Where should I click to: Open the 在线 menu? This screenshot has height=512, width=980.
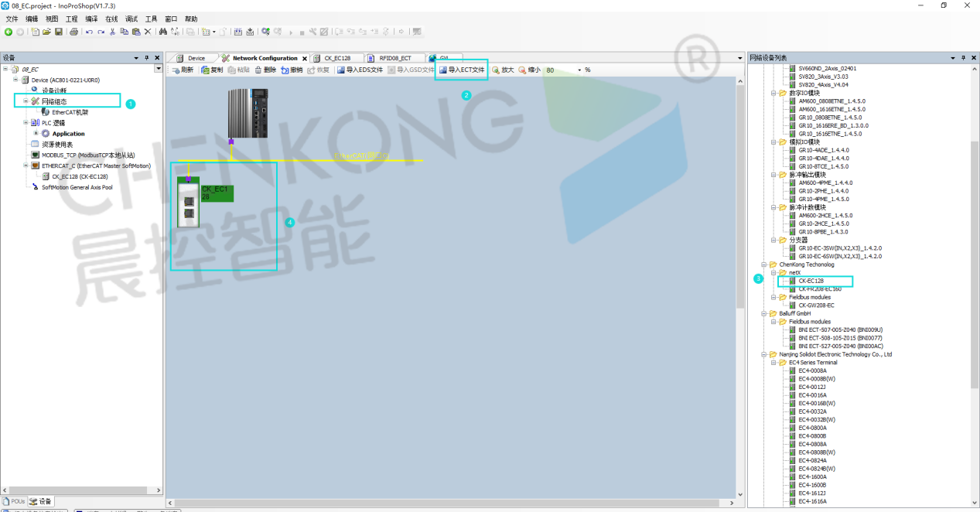click(x=111, y=19)
